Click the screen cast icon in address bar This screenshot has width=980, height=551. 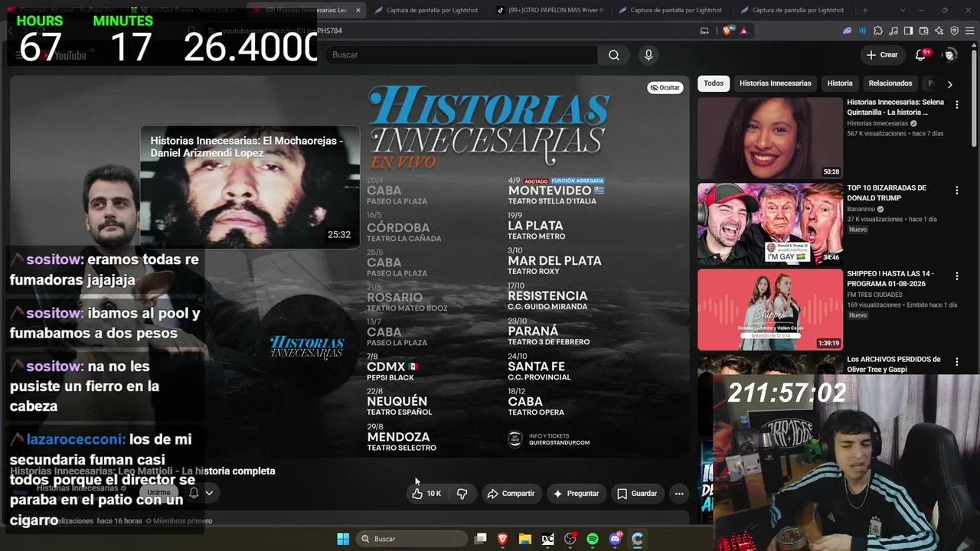tap(704, 31)
